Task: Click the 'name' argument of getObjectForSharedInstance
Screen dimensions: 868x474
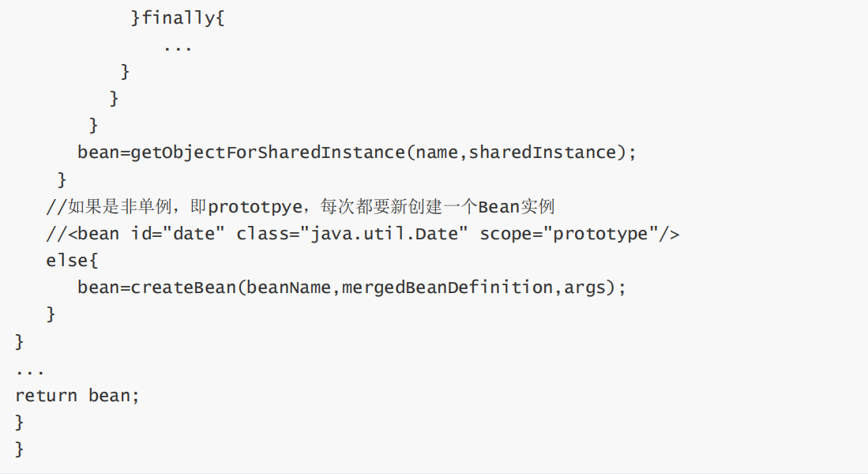Action: click(437, 152)
